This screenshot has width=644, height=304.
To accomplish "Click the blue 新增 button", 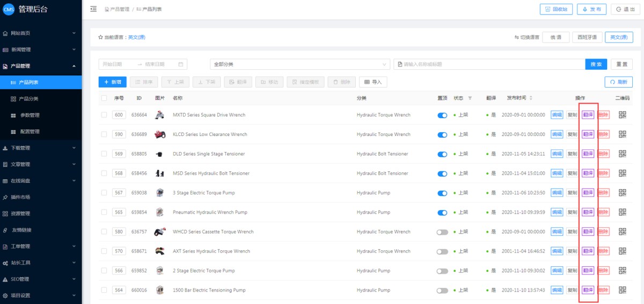I will click(x=113, y=82).
